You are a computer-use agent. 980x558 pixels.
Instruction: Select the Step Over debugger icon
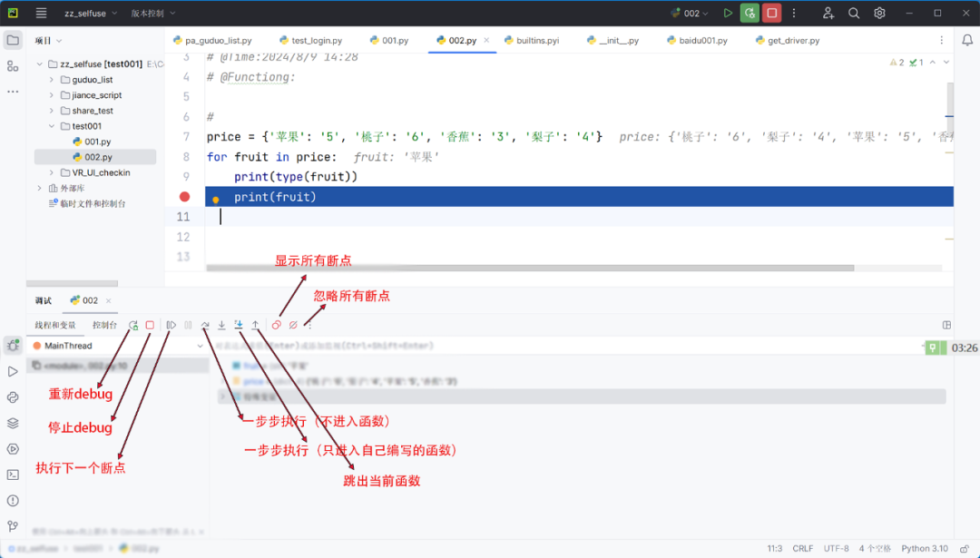203,325
